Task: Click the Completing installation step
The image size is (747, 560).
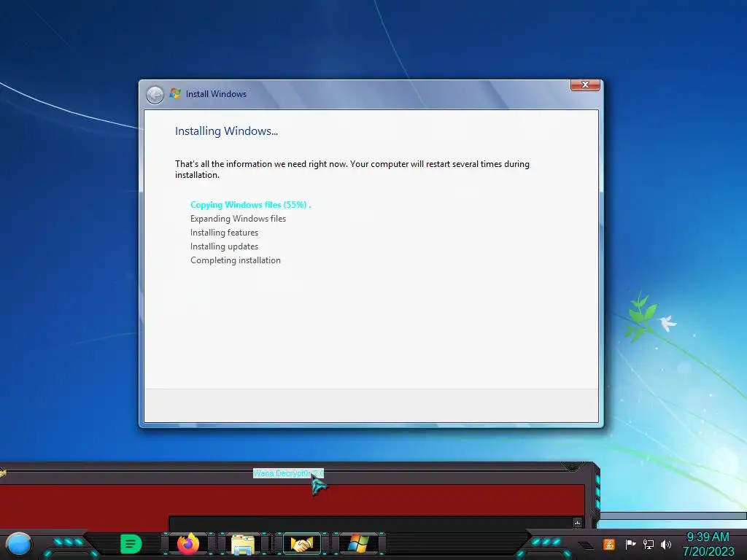Action: [x=236, y=260]
